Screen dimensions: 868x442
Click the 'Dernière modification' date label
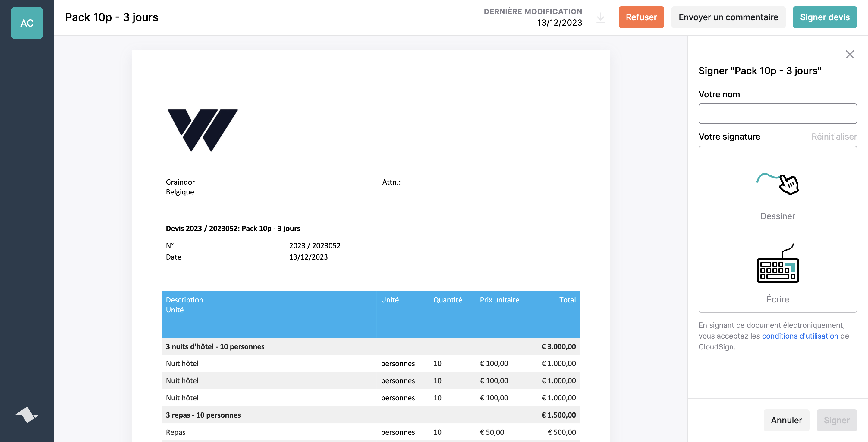(x=533, y=11)
